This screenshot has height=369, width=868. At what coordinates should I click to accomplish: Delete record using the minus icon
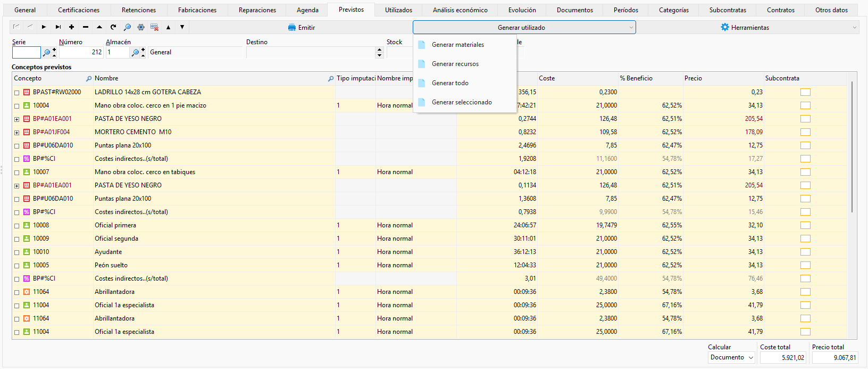pyautogui.click(x=86, y=27)
